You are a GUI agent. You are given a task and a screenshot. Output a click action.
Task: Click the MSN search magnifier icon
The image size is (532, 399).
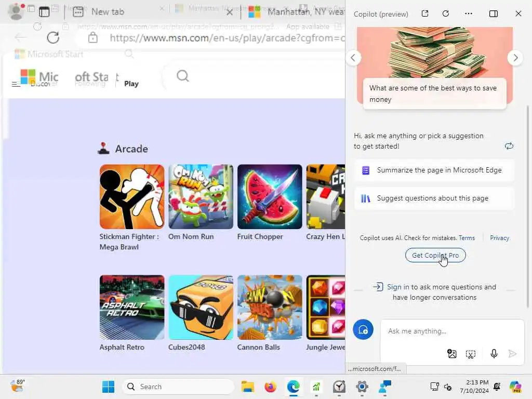point(182,76)
